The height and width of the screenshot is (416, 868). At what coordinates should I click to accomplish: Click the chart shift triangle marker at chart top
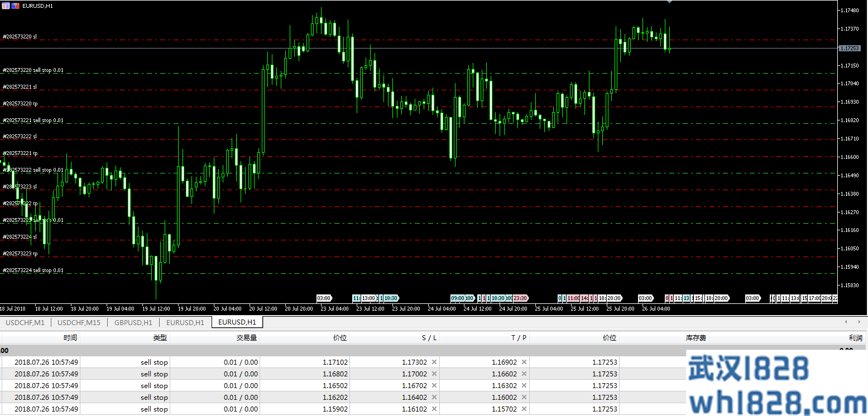pos(669,2)
